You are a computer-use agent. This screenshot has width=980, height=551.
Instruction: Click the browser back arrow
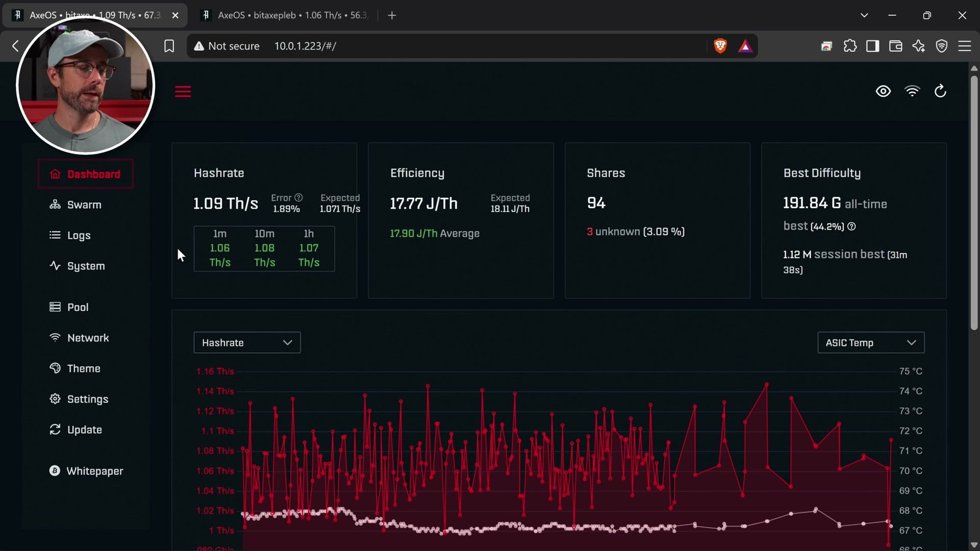15,46
